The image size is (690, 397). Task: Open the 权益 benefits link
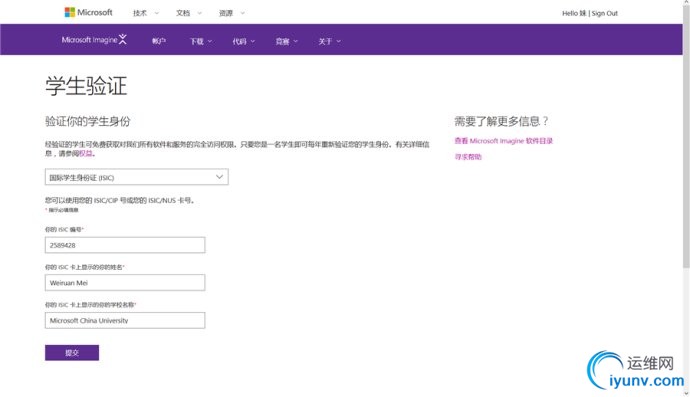pyautogui.click(x=86, y=154)
